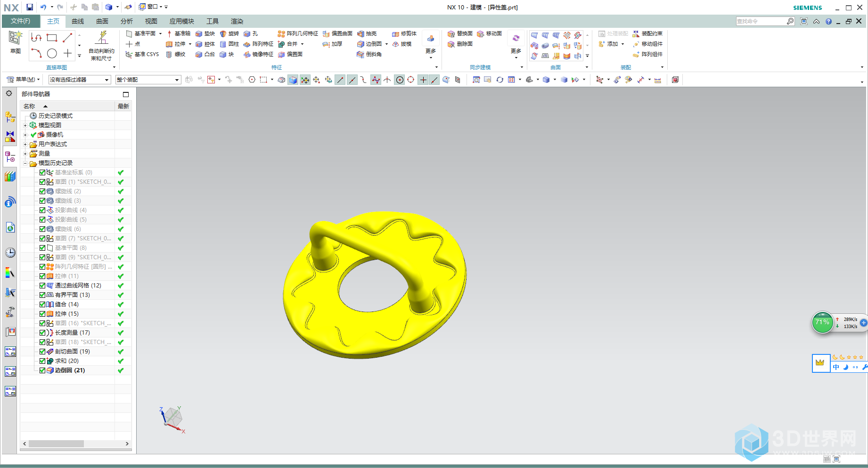Click the 偏置曲面 offset surface button
The width and height of the screenshot is (868, 468).
pyautogui.click(x=337, y=33)
